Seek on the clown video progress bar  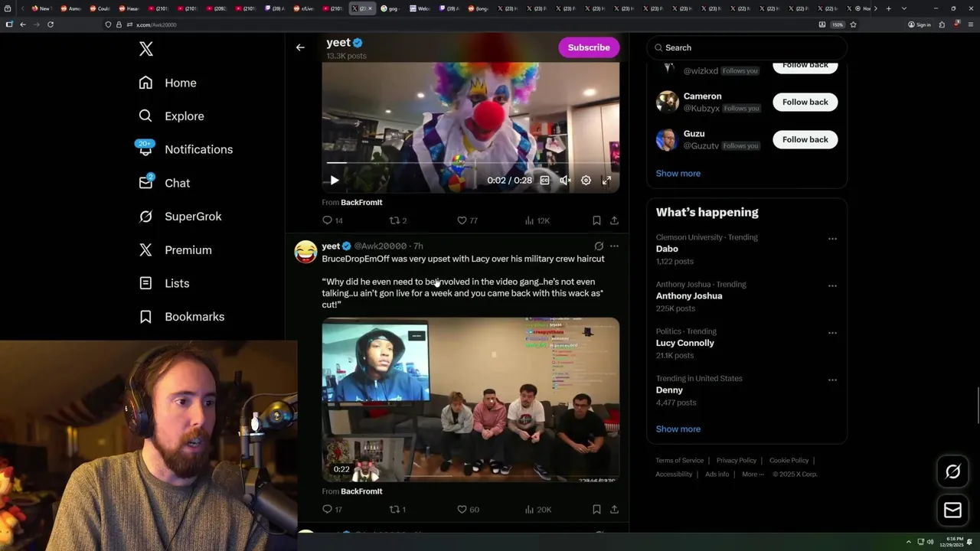pos(470,163)
